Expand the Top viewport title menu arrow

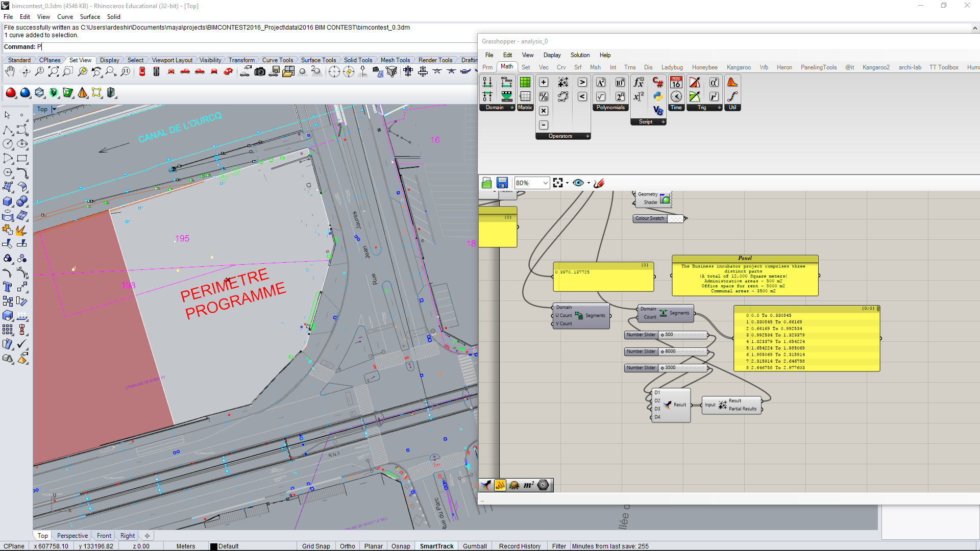pyautogui.click(x=54, y=109)
